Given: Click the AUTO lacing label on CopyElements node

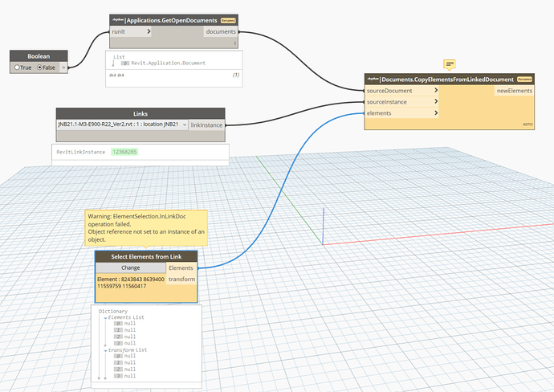Looking at the screenshot, I should coord(528,125).
